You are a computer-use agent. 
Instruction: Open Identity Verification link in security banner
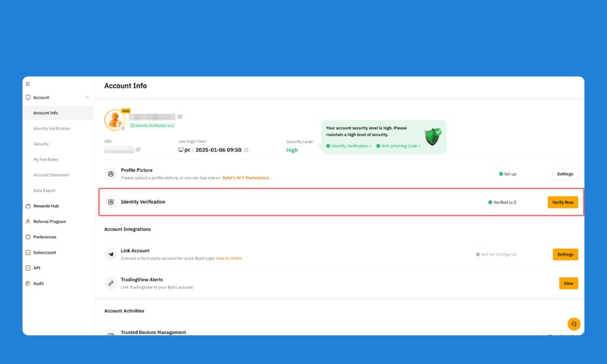tap(349, 146)
